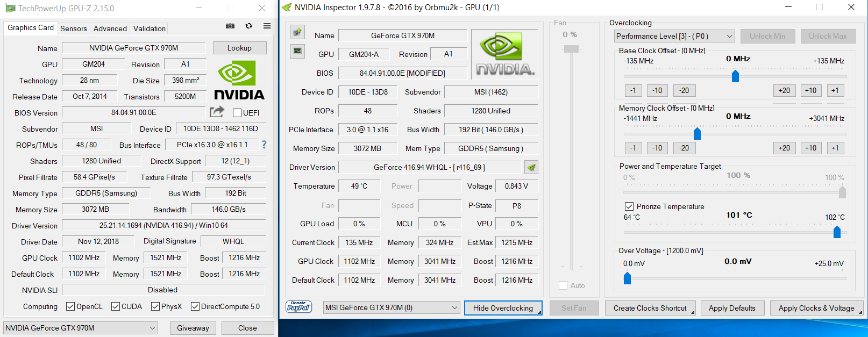Click the NVIDIA logo image in Inspector
This screenshot has width=868, height=337.
point(504,54)
